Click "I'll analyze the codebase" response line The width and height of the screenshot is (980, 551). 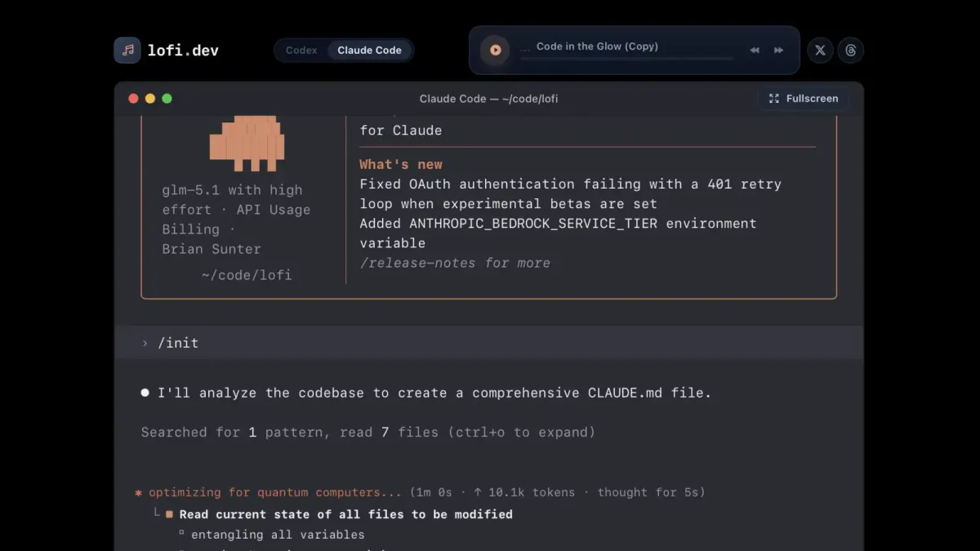point(434,393)
